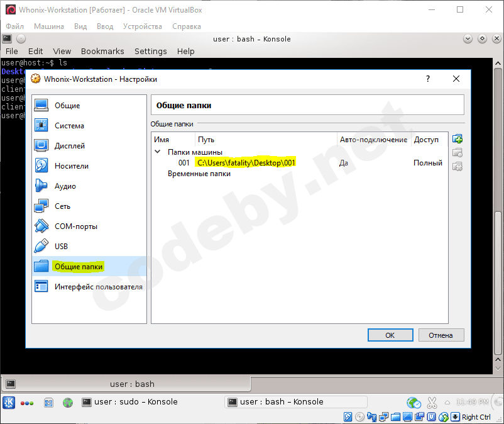Click the Полный access value
The height and width of the screenshot is (424, 504).
[428, 163]
